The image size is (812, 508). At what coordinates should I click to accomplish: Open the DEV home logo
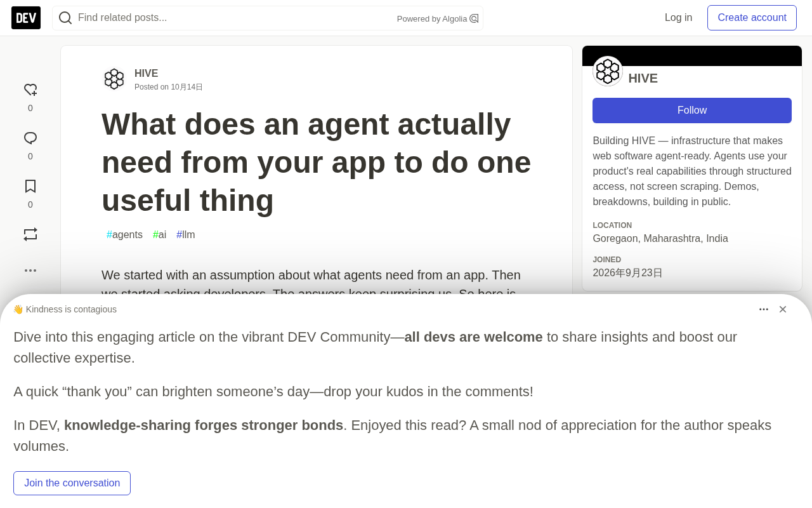[26, 18]
